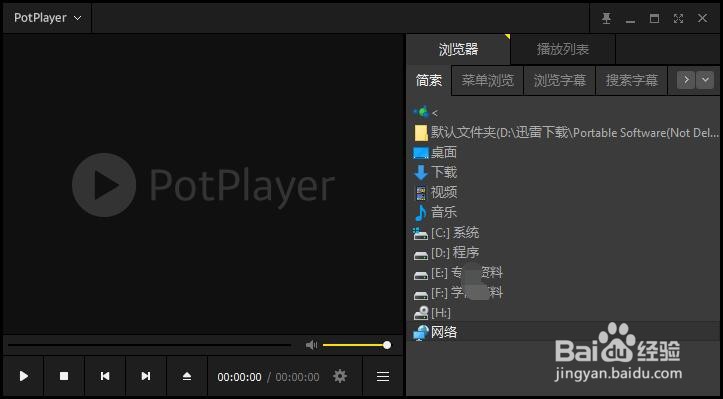Click the PotPlayer logo in video area
The width and height of the screenshot is (723, 399).
203,185
